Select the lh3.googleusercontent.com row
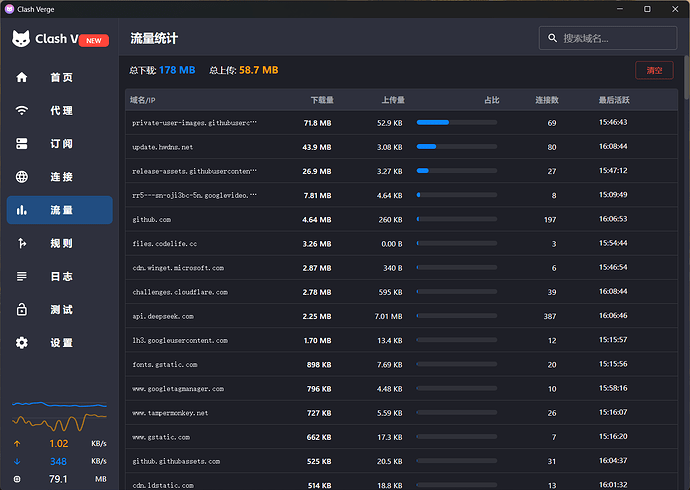Image resolution: width=690 pixels, height=490 pixels. point(401,340)
